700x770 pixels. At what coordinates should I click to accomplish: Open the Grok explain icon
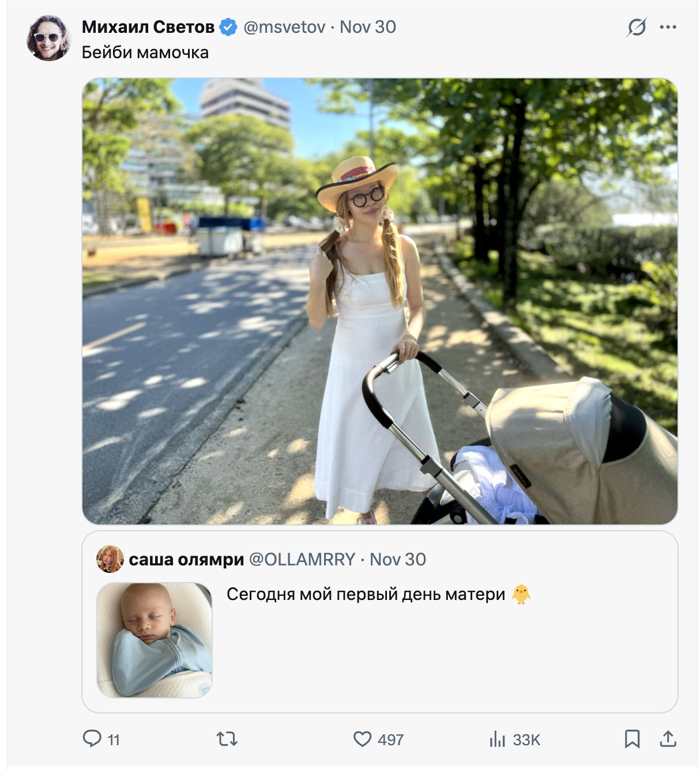click(x=637, y=27)
